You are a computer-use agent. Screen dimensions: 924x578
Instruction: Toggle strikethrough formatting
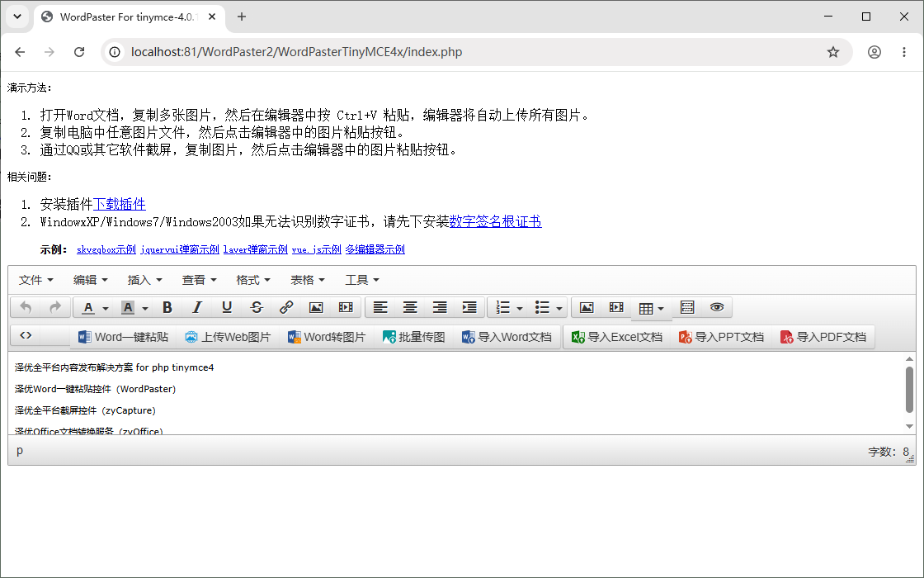click(x=257, y=307)
